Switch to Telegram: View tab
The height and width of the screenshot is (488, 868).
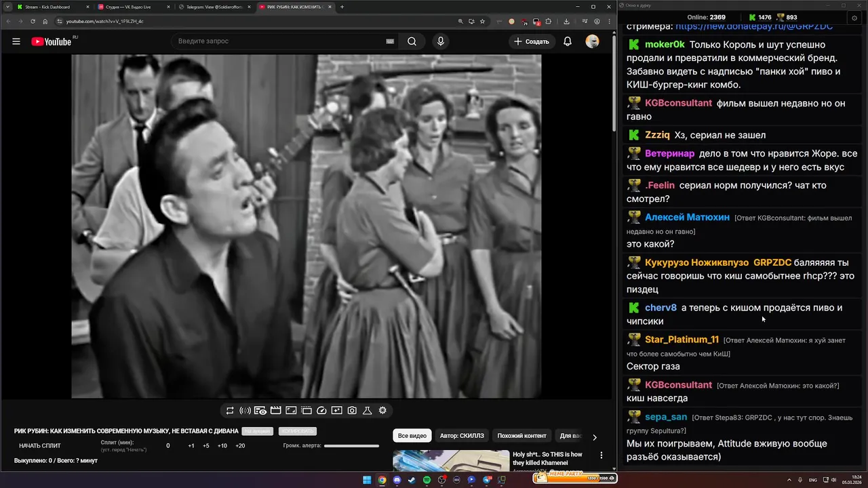pos(214,7)
